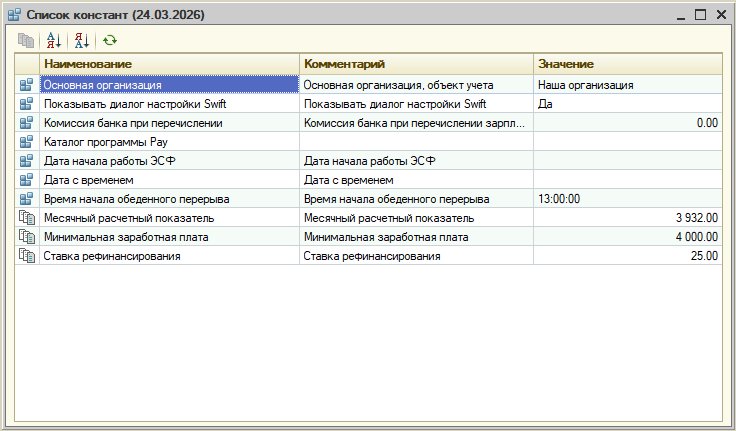Click the history copy icon in toolbar
736x431 pixels.
click(x=26, y=40)
